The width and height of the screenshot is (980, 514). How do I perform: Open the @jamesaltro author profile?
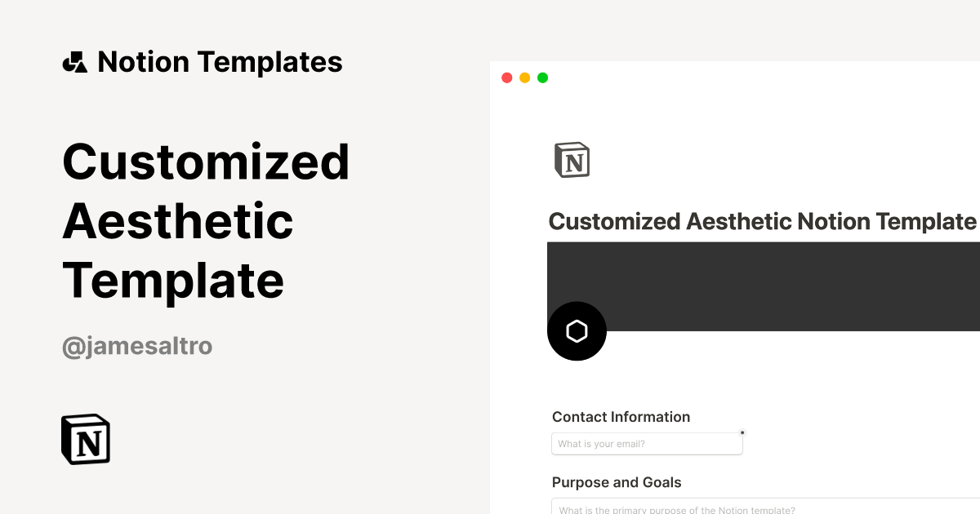click(x=137, y=346)
